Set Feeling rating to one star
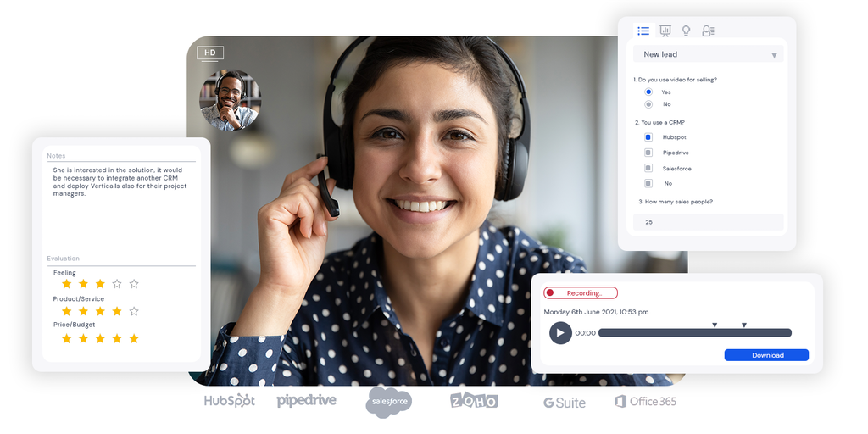 [66, 284]
